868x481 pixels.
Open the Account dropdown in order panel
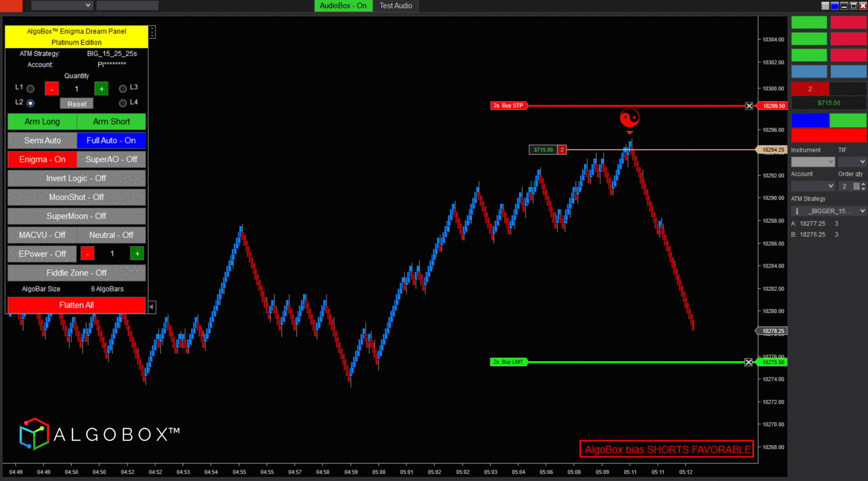tap(812, 186)
